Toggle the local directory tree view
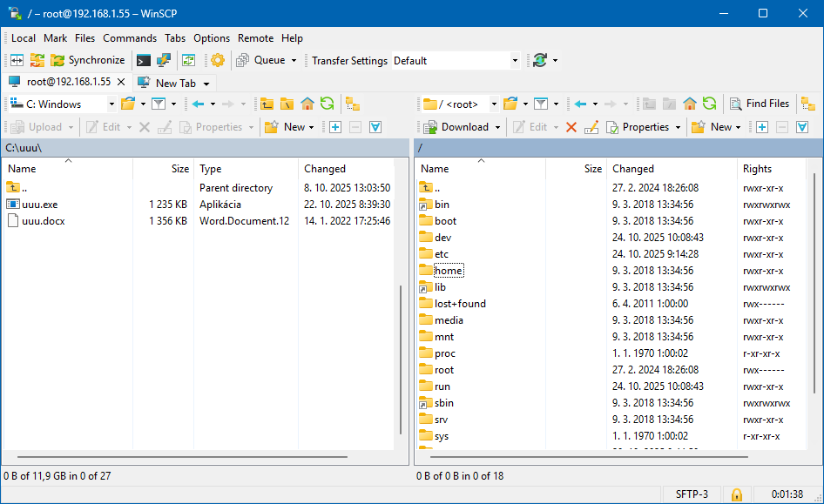 pos(353,104)
